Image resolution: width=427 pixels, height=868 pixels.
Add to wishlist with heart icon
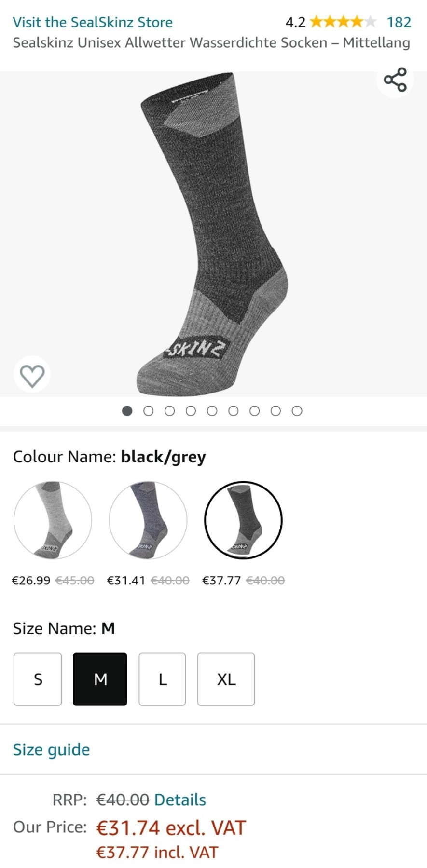click(x=32, y=375)
